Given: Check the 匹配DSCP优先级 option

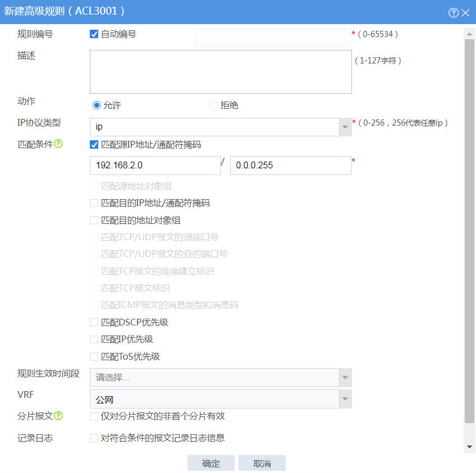Looking at the screenshot, I should tap(94, 323).
